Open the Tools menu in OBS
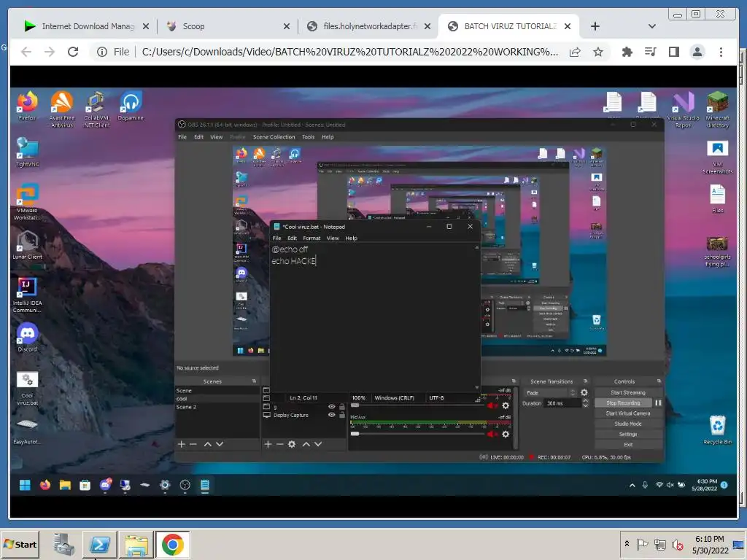The width and height of the screenshot is (747, 560). (309, 136)
